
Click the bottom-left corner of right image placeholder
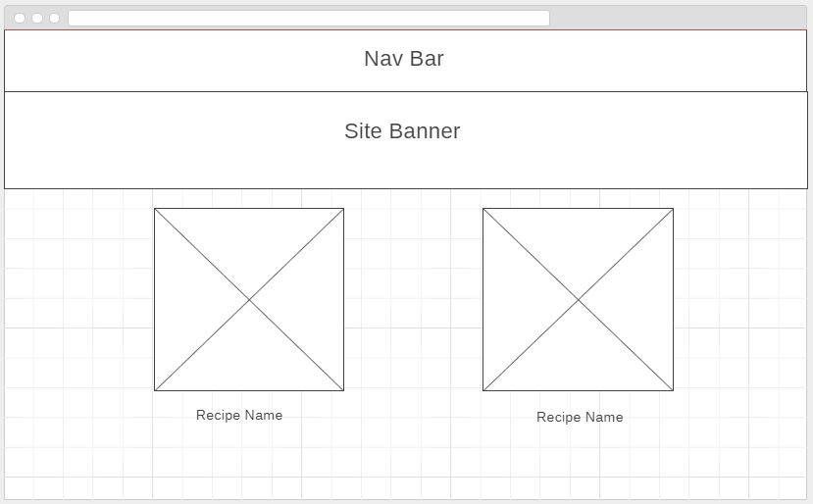coord(483,390)
